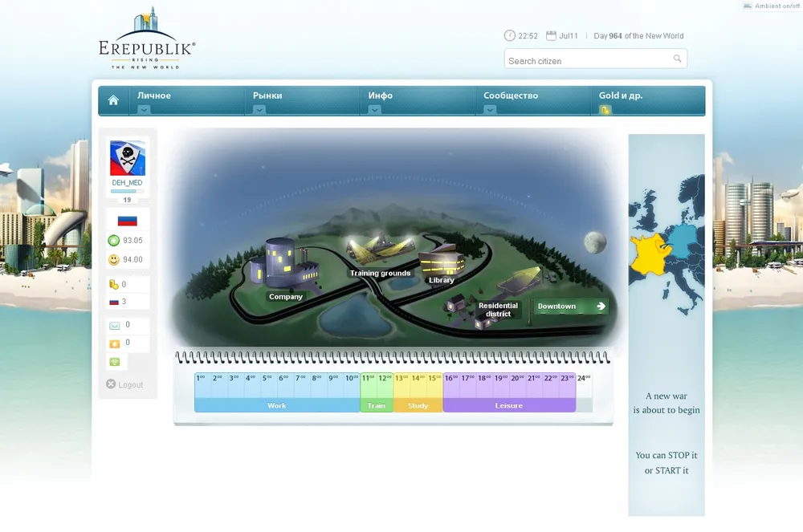Click the experience progress bar under DEH_MED

[127, 191]
